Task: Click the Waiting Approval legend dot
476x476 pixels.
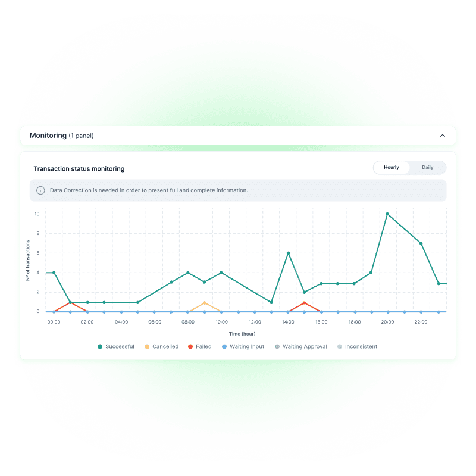Action: (277, 346)
